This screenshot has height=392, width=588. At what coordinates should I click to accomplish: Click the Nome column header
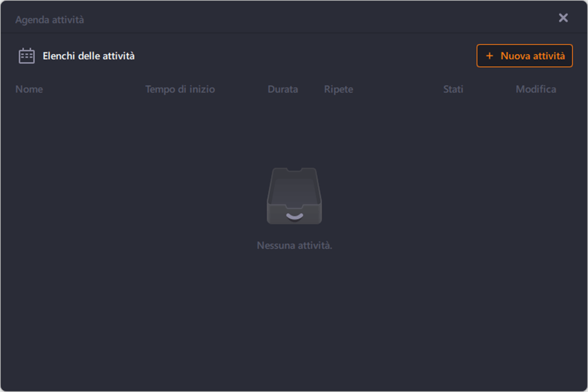tap(29, 89)
